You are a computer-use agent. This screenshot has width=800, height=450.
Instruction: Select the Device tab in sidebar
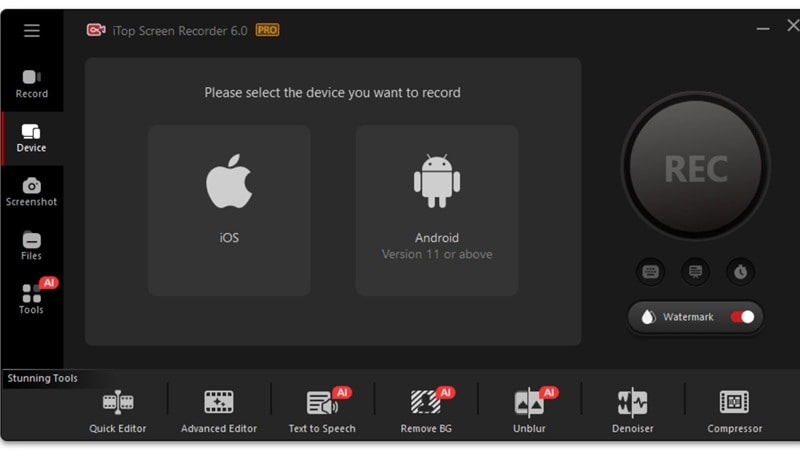tap(32, 139)
